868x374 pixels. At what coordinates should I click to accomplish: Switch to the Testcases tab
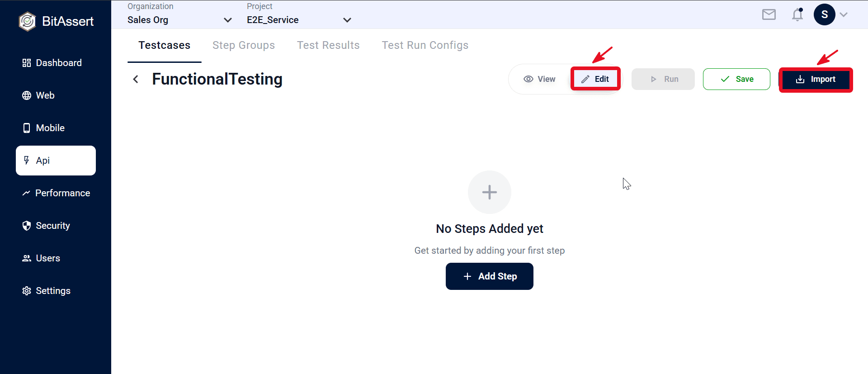point(165,45)
